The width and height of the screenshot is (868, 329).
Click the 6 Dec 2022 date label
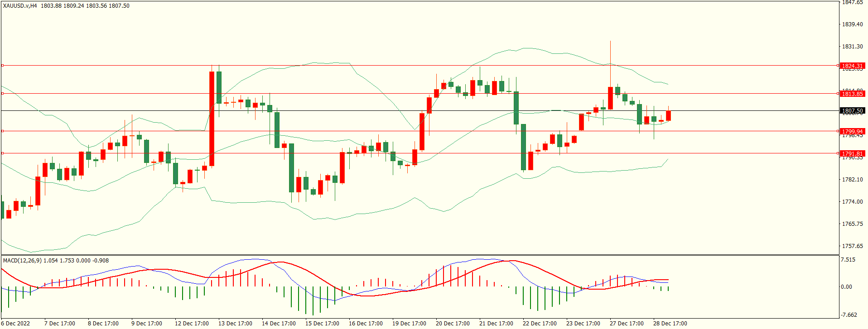tap(16, 323)
